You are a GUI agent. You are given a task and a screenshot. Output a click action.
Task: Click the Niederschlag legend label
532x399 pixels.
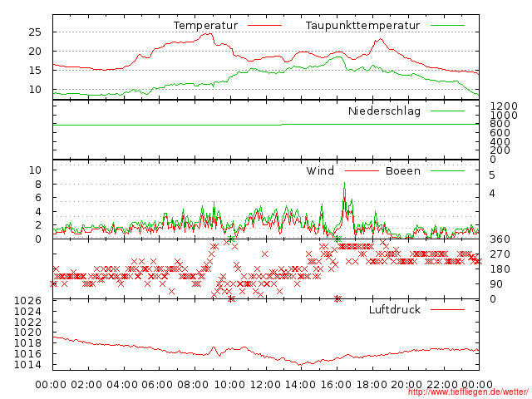384,111
